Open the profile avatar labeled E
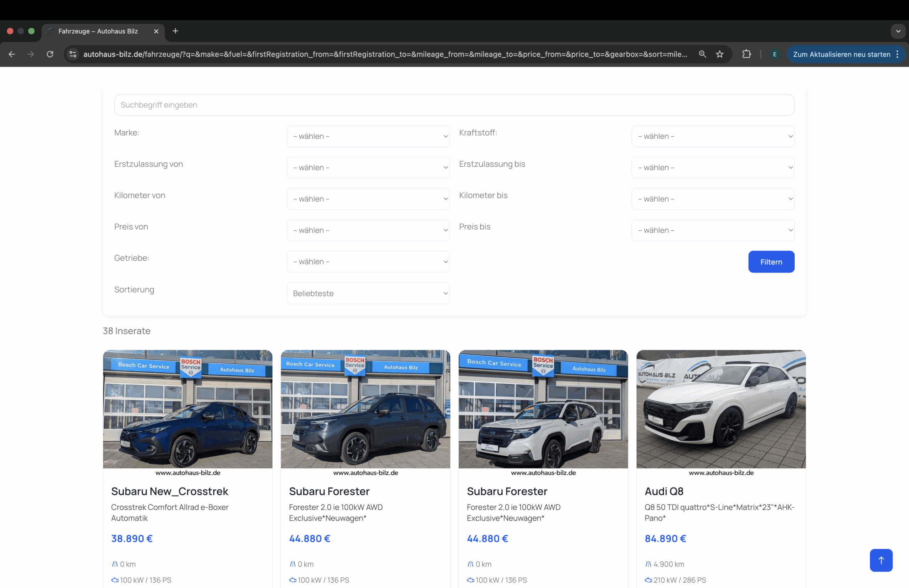This screenshot has width=909, height=588. coord(774,54)
